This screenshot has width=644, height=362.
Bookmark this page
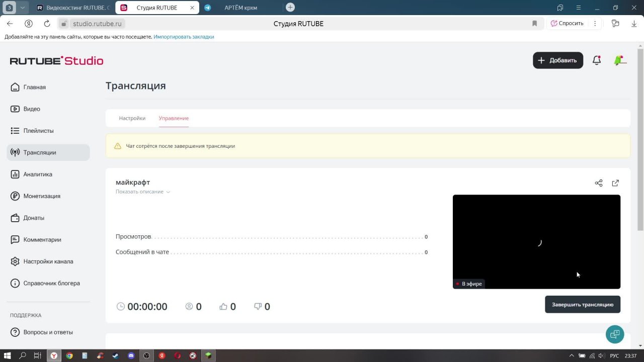[534, 24]
